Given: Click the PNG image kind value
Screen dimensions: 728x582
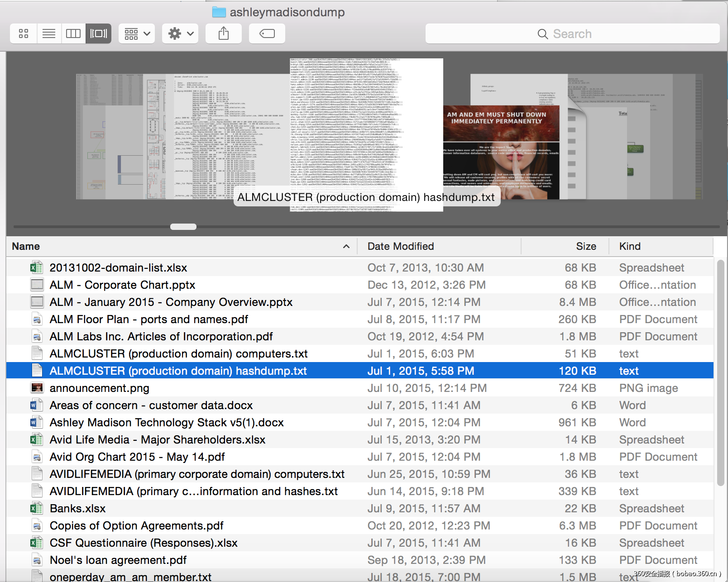Looking at the screenshot, I should [648, 388].
